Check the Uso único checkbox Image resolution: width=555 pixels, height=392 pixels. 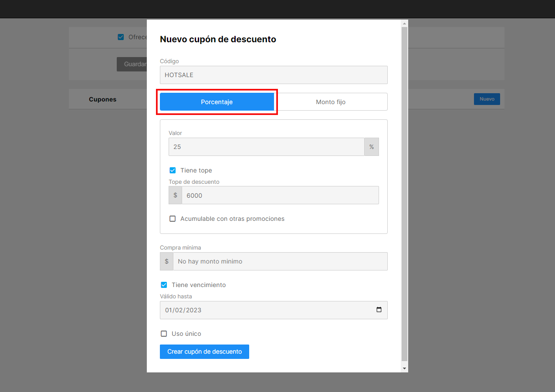tap(164, 334)
